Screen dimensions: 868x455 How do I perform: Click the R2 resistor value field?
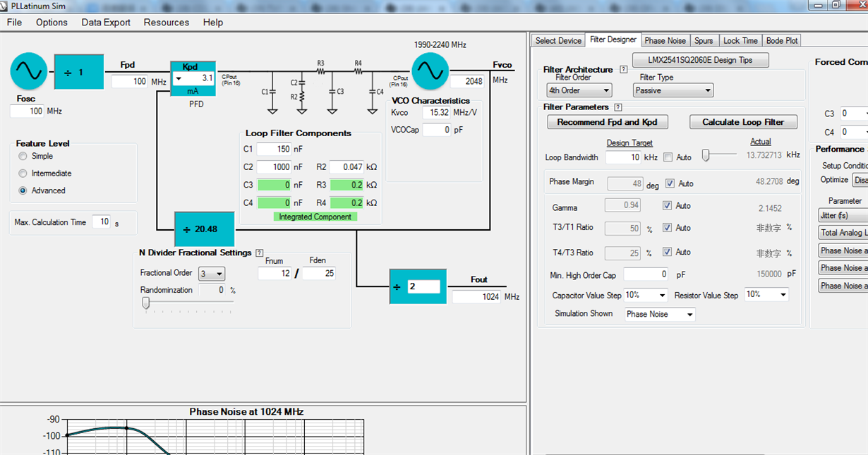346,167
